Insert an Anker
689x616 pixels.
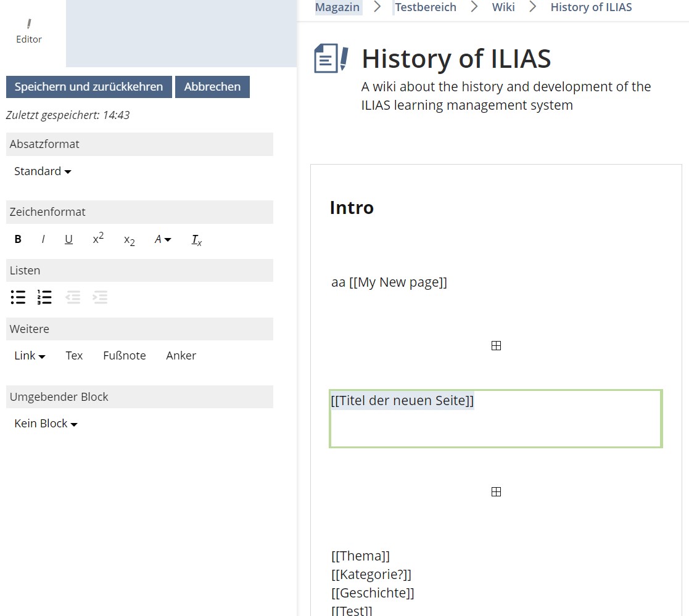click(181, 356)
